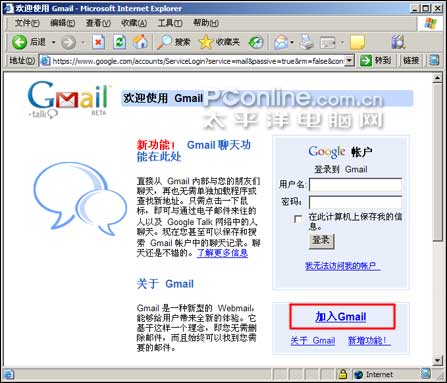Open the Mail icon dropdown arrow
This screenshot has height=383, width=447.
(292, 42)
